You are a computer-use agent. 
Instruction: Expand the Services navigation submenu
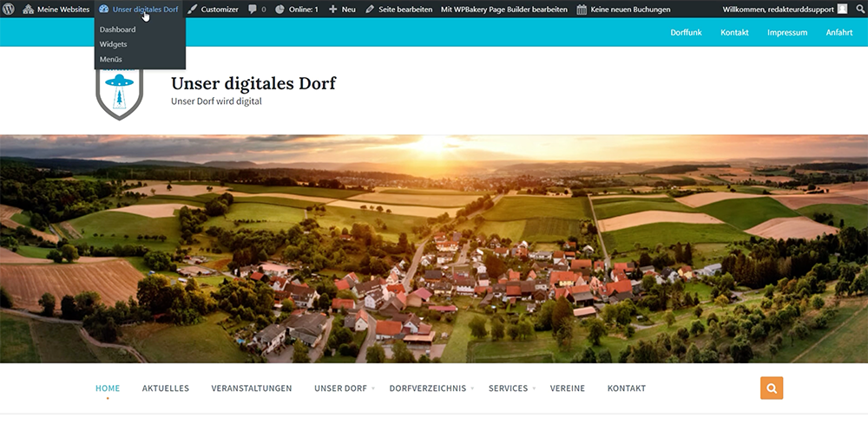pyautogui.click(x=508, y=388)
